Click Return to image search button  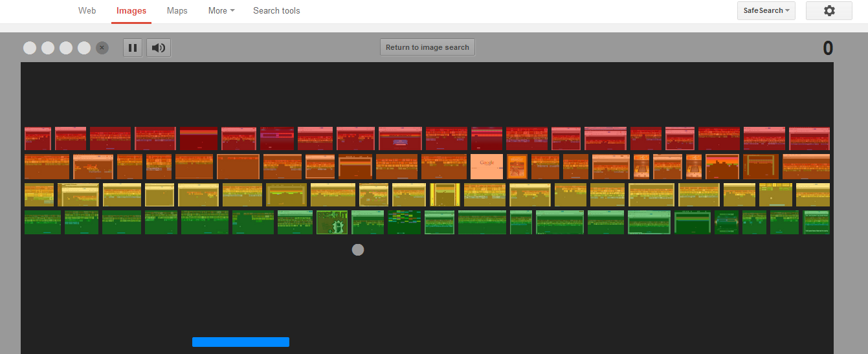(427, 47)
